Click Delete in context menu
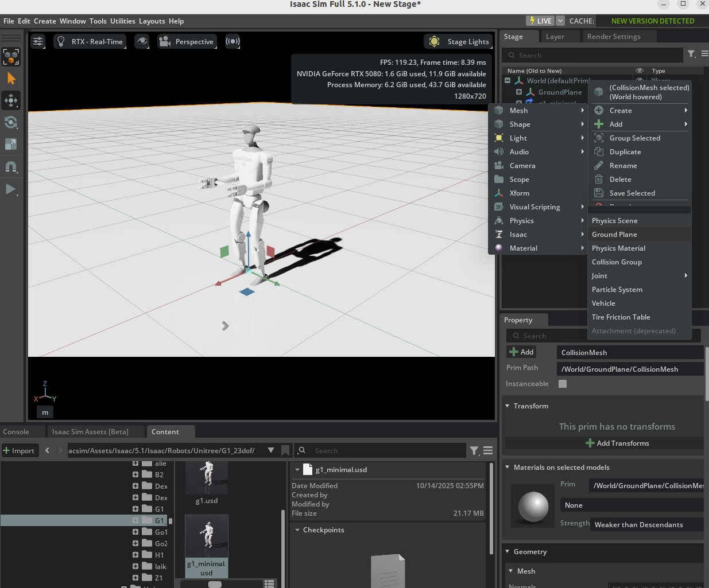The width and height of the screenshot is (709, 588). tap(640, 180)
